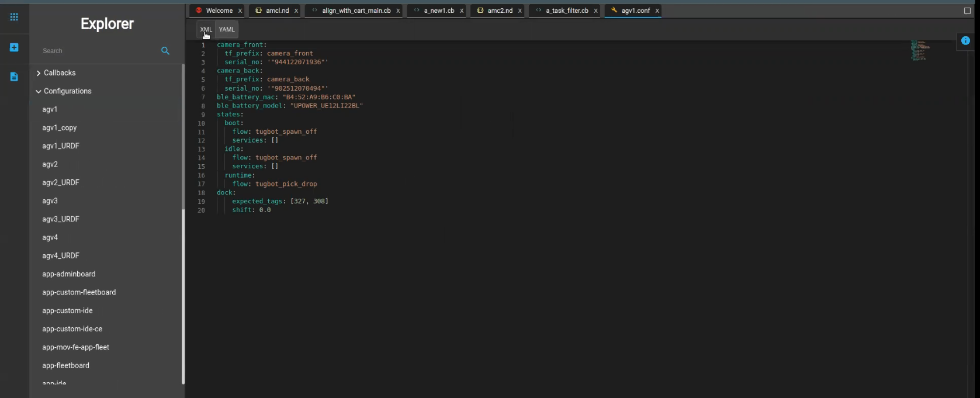Open the agv3_URDF configuration
The height and width of the screenshot is (398, 980).
coord(61,219)
